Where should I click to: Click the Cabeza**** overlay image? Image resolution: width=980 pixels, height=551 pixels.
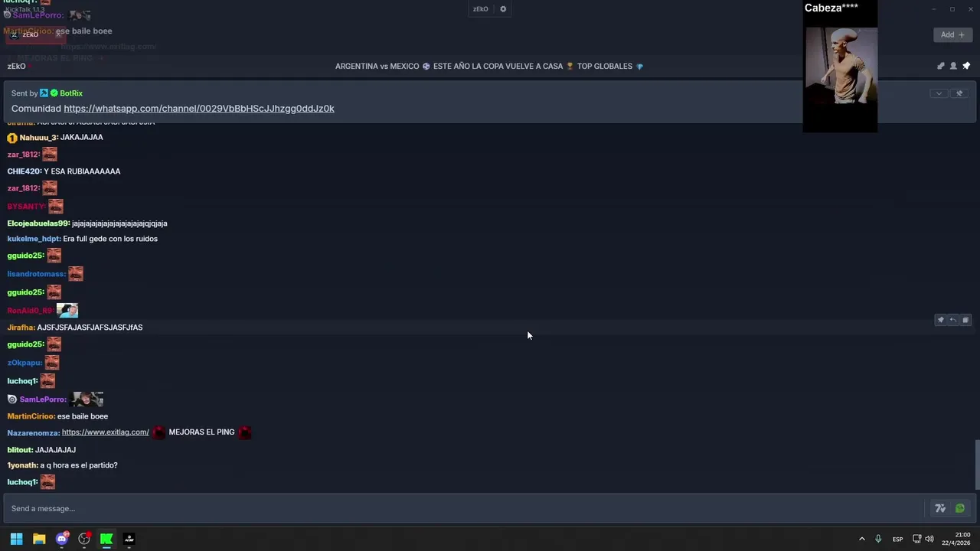[841, 66]
